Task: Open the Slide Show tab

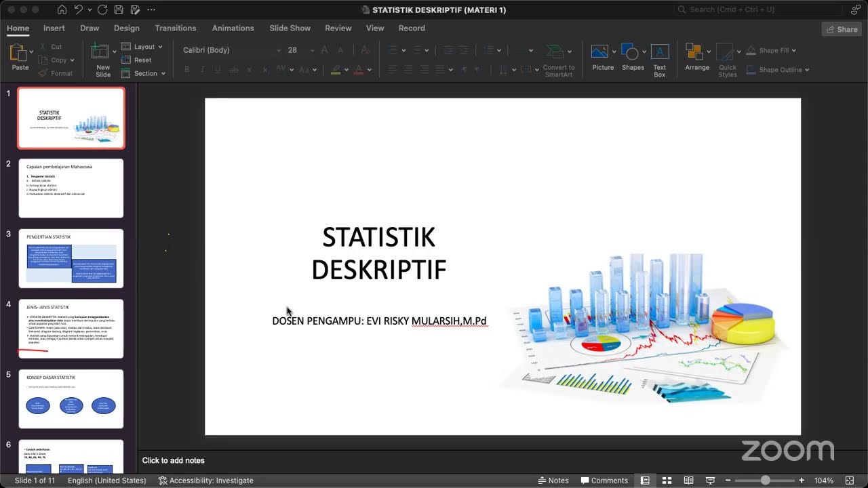Action: click(x=290, y=28)
